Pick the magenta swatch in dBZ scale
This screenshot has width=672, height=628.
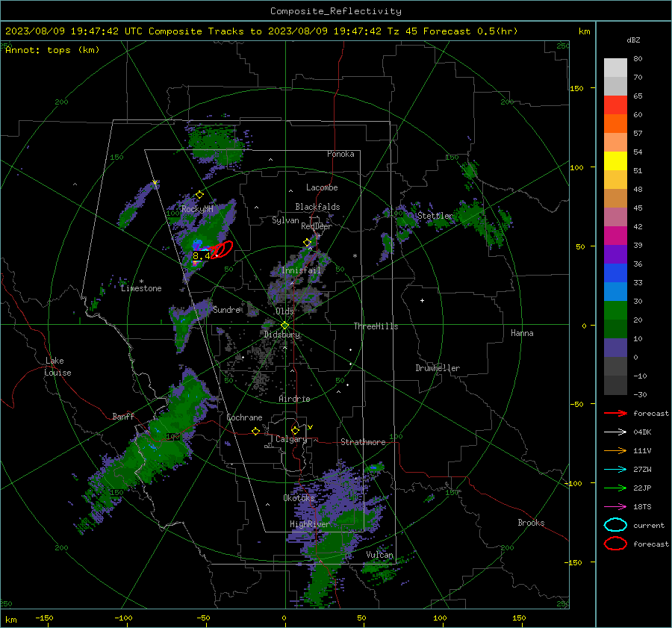pyautogui.click(x=615, y=235)
